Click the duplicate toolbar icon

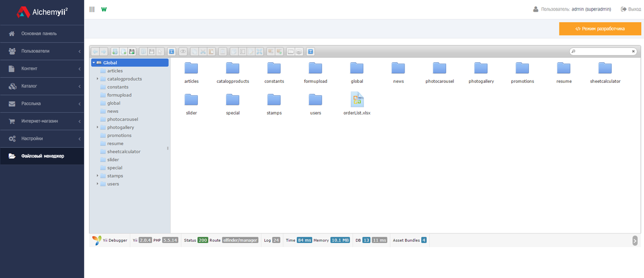click(x=234, y=52)
